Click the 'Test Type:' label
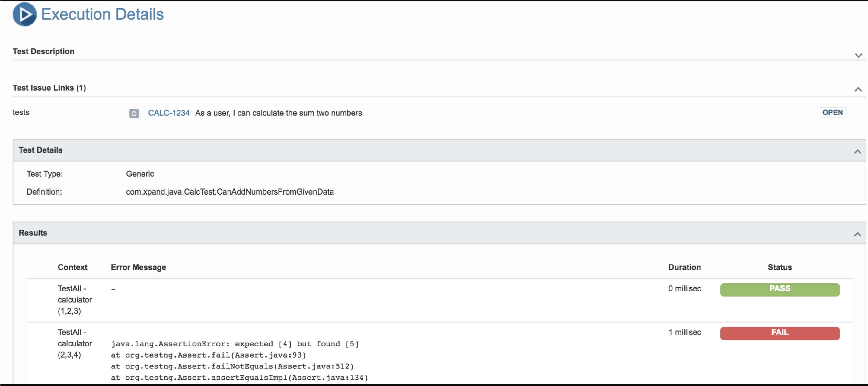The height and width of the screenshot is (386, 868). tap(44, 174)
